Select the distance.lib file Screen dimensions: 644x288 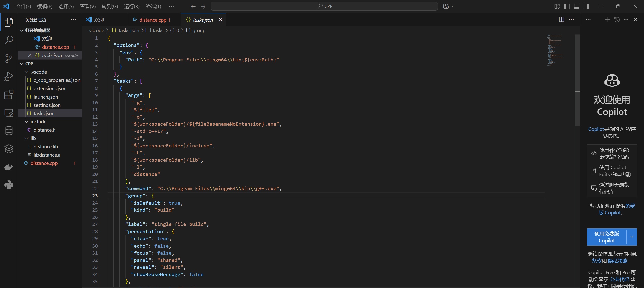[50, 147]
